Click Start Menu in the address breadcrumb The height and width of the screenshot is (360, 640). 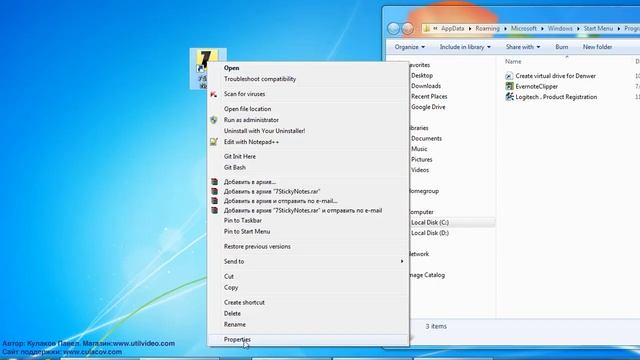click(598, 29)
